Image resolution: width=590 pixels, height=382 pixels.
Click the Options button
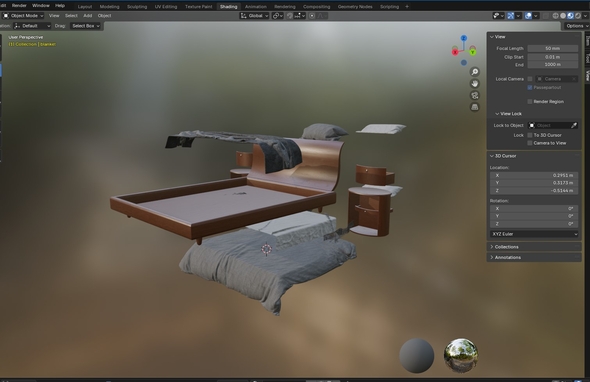pyautogui.click(x=576, y=26)
